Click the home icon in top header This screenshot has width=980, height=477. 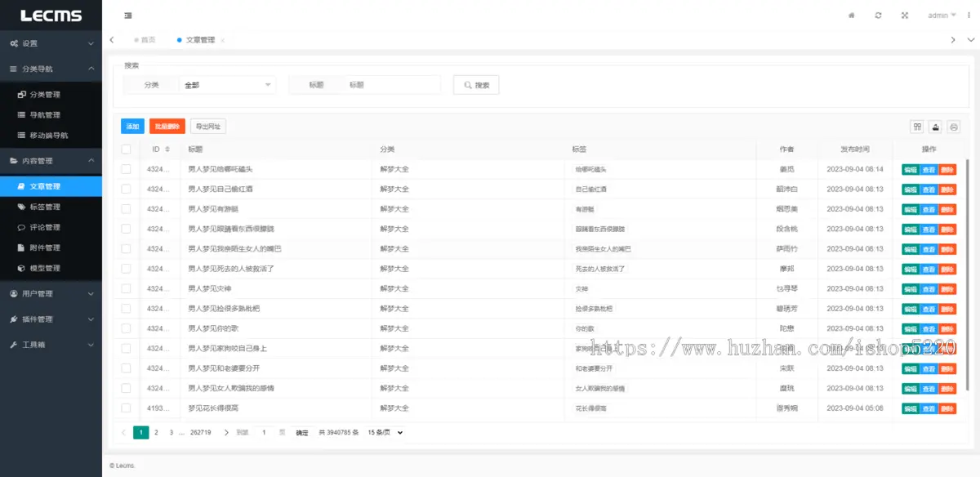(851, 16)
